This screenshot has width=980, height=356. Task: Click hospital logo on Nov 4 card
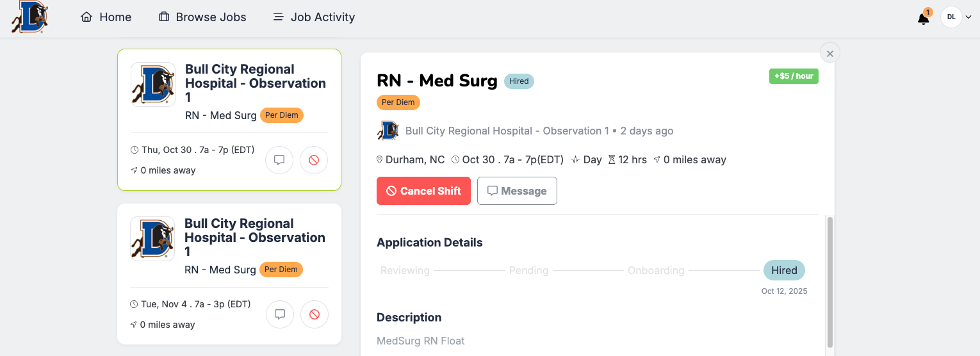(x=152, y=239)
